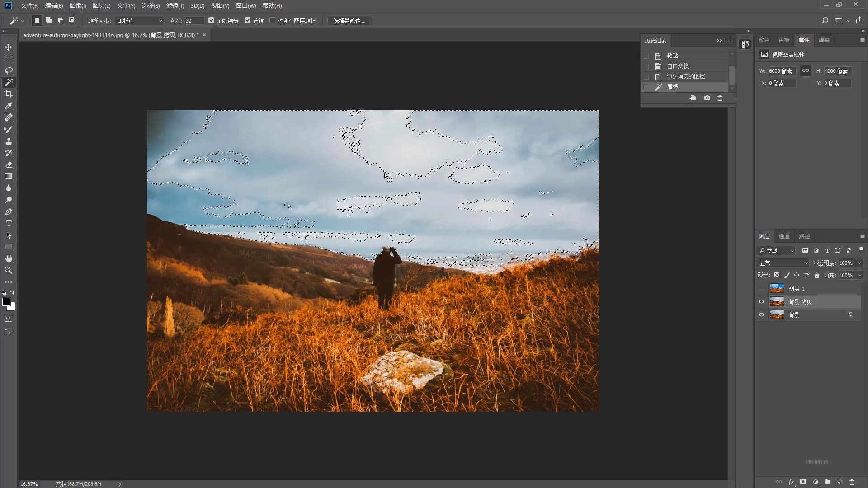Image resolution: width=868 pixels, height=488 pixels.
Task: Click the 图层 1 layer thumbnail
Action: [x=777, y=288]
